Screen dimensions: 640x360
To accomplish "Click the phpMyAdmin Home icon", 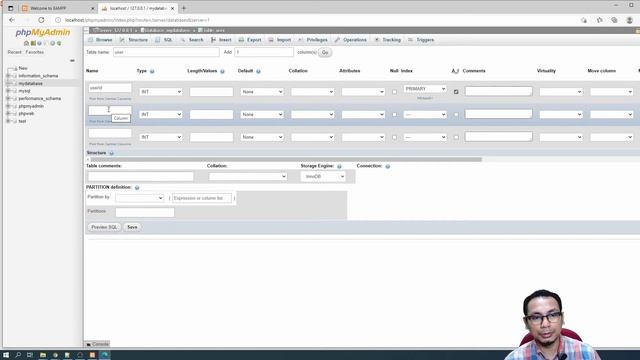I will click(x=27, y=43).
